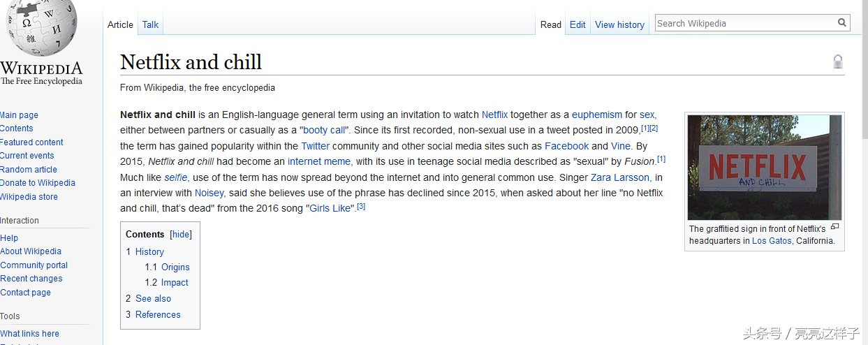Click inside the Search Wikipedia field
Screen dimensions: 868x345
[744, 23]
